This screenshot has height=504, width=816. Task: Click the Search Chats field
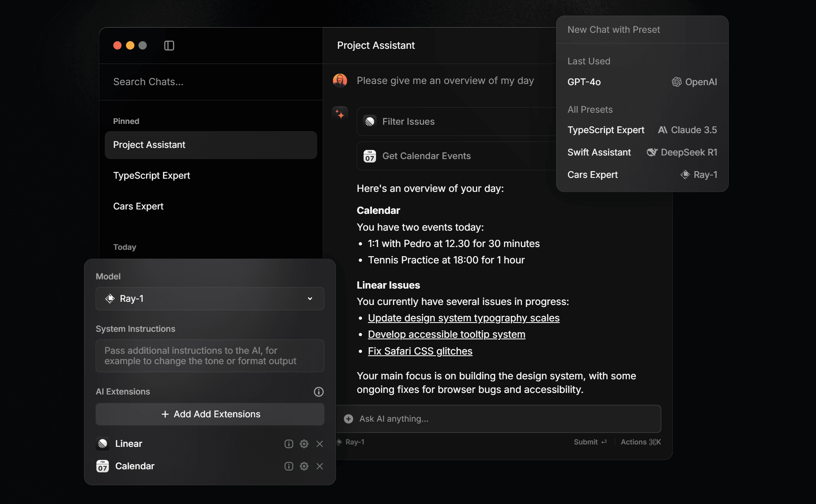pos(211,82)
